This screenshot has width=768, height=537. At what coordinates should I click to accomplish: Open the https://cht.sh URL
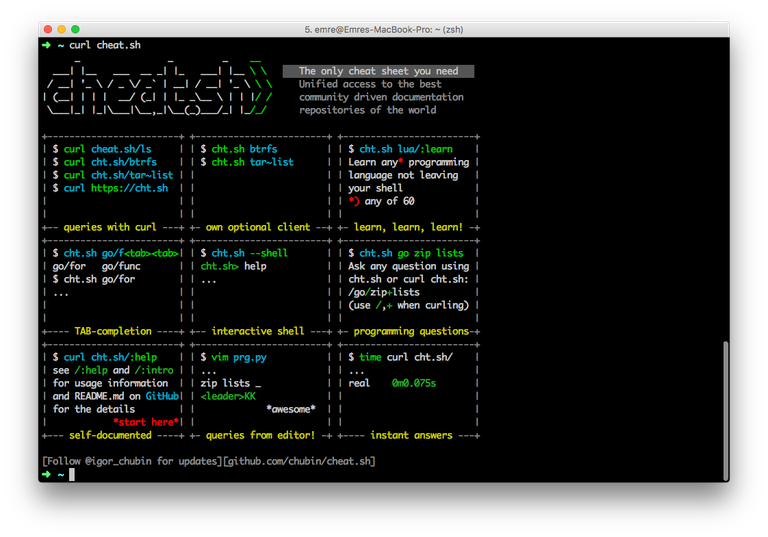(x=129, y=188)
